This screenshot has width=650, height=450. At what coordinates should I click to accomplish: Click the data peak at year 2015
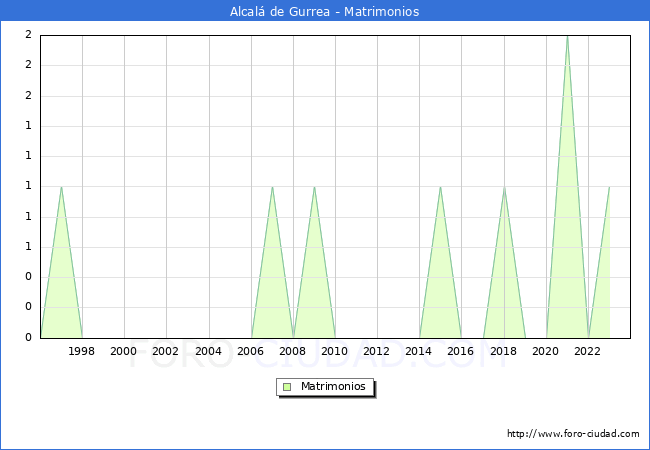440,187
